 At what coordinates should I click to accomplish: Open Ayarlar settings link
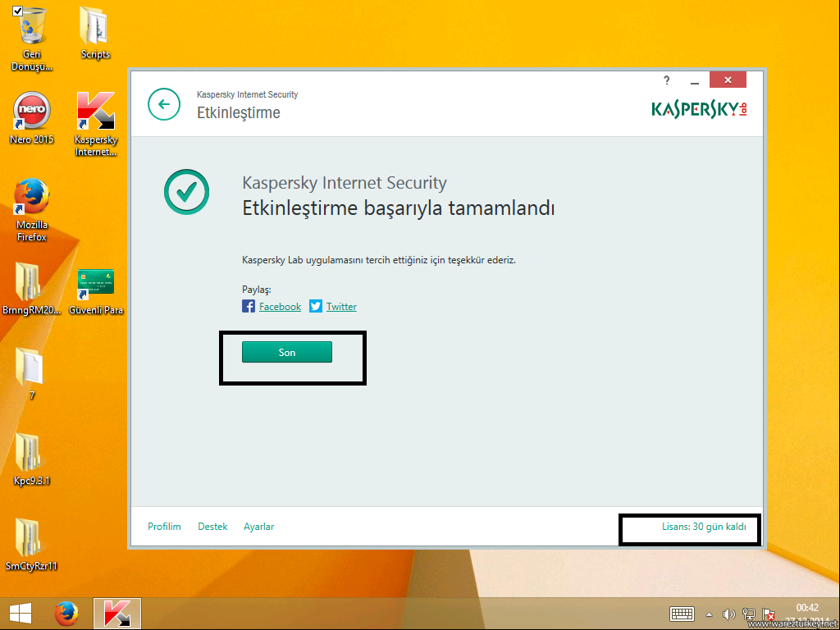pyautogui.click(x=258, y=527)
